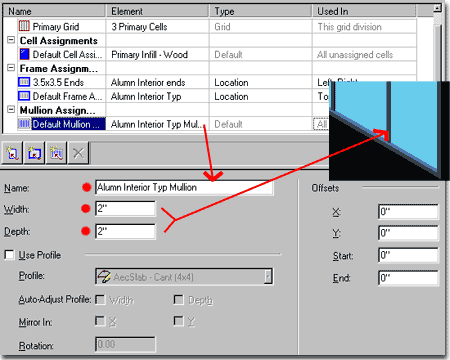The width and height of the screenshot is (450, 360).
Task: Select the 3.5x3.5 Ends row name
Action: 58,82
